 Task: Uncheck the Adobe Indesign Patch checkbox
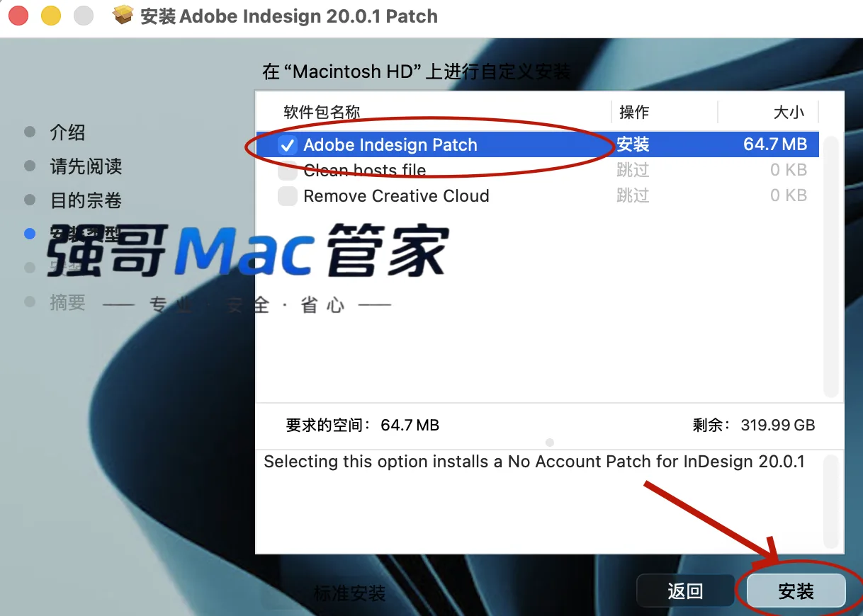coord(288,145)
